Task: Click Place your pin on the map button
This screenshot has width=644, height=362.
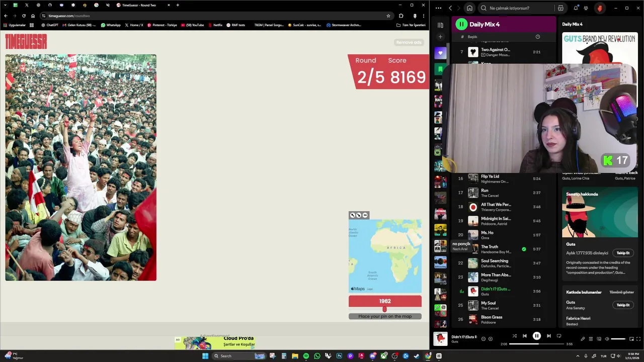Action: click(385, 316)
